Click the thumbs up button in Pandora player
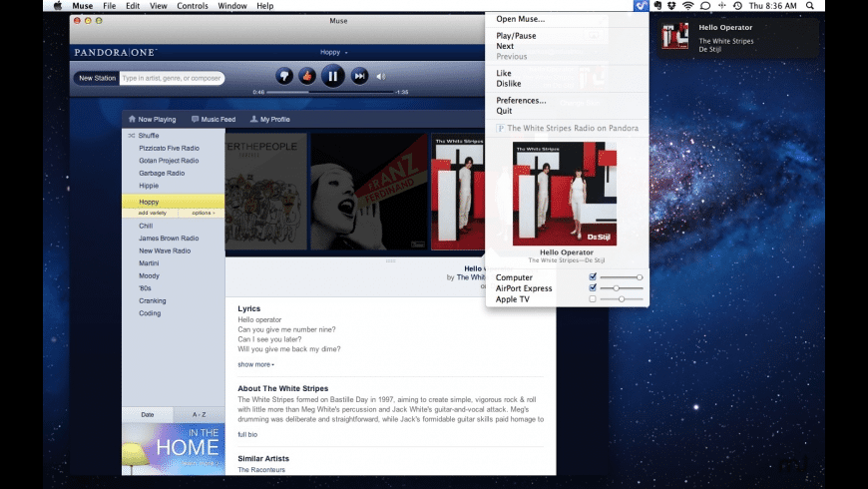Image resolution: width=868 pixels, height=489 pixels. click(307, 76)
